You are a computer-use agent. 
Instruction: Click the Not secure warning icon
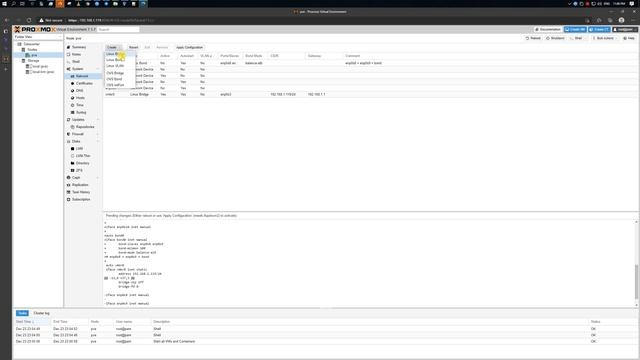point(41,20)
